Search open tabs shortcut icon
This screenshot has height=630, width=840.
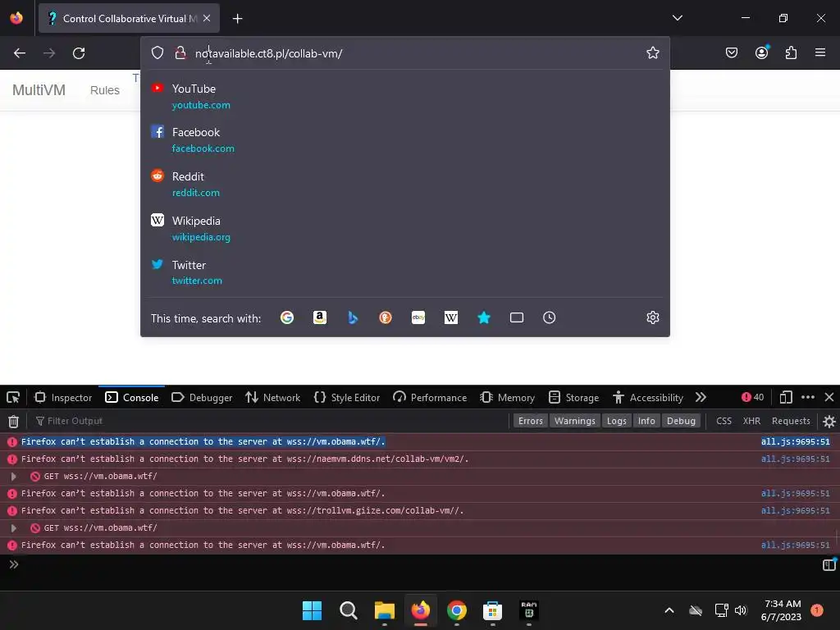[x=517, y=317]
